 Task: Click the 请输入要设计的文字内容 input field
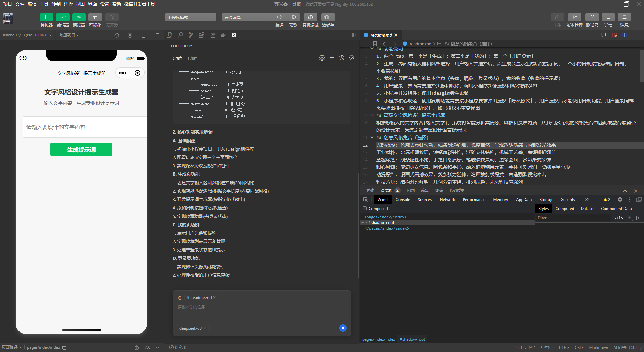tap(81, 127)
